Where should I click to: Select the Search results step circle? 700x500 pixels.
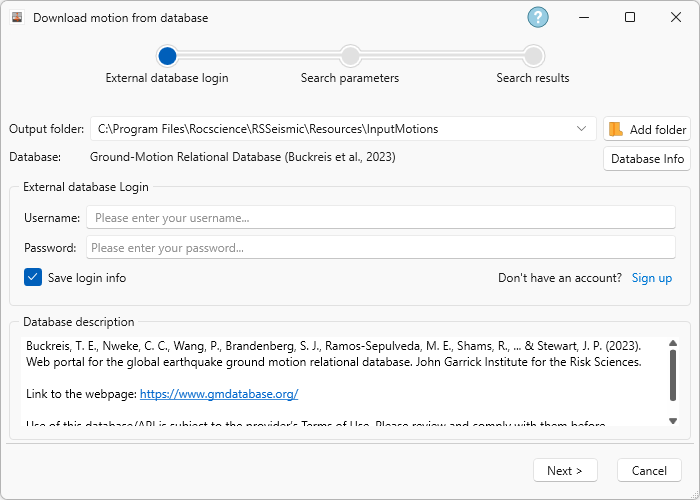tap(533, 56)
